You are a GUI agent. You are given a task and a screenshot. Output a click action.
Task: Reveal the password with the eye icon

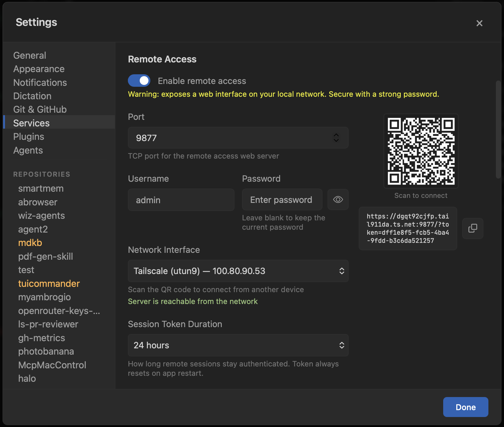[338, 199]
